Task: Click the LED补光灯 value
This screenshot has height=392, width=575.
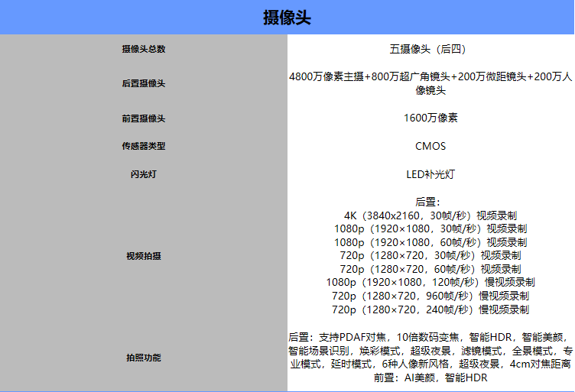Action: [430, 174]
